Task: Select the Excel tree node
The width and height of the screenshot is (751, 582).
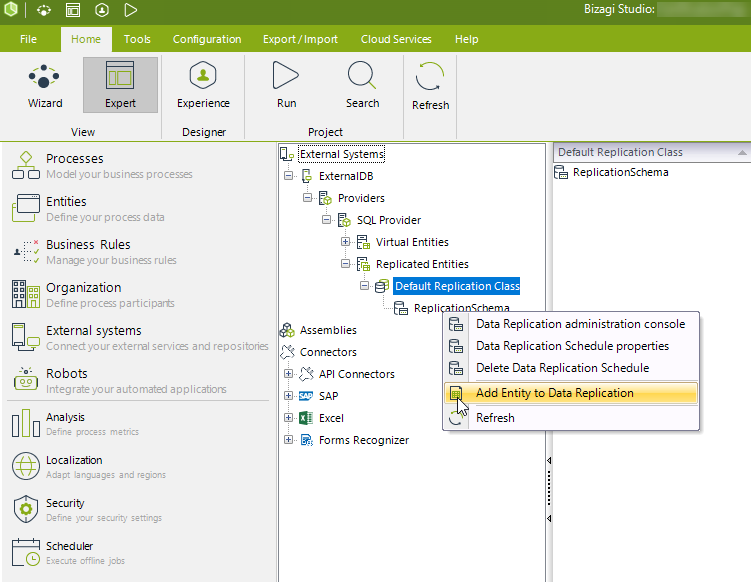Action: coord(331,418)
